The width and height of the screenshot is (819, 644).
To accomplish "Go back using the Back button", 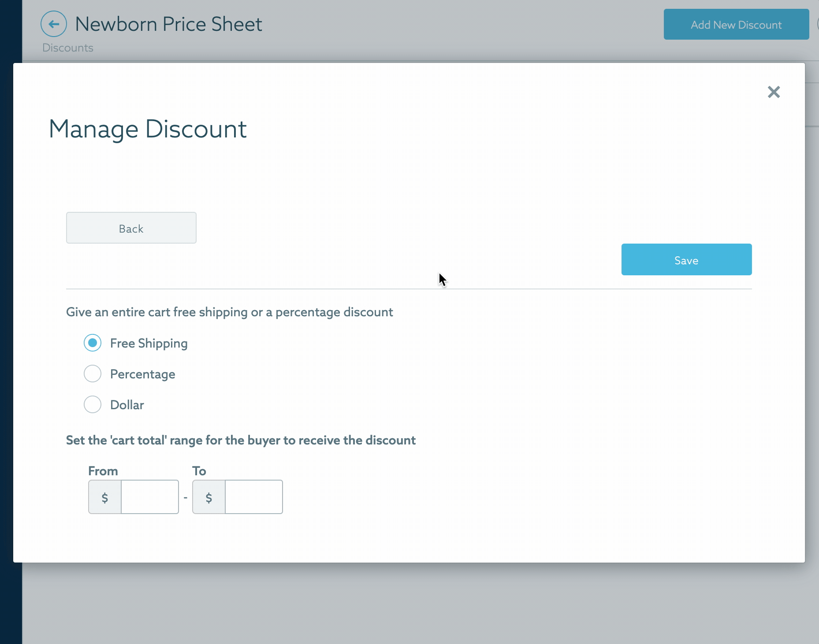I will 131,228.
